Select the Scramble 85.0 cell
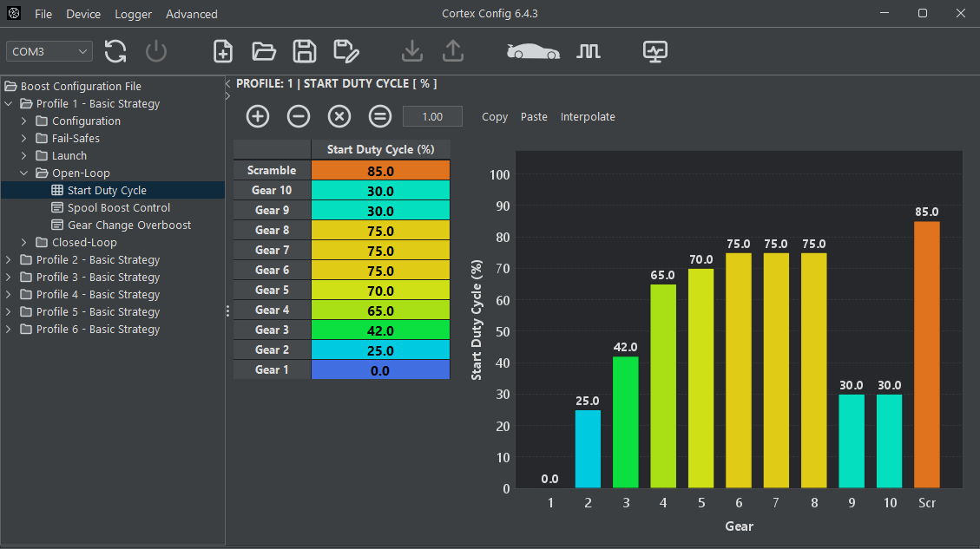Image resolution: width=980 pixels, height=549 pixels. point(380,171)
